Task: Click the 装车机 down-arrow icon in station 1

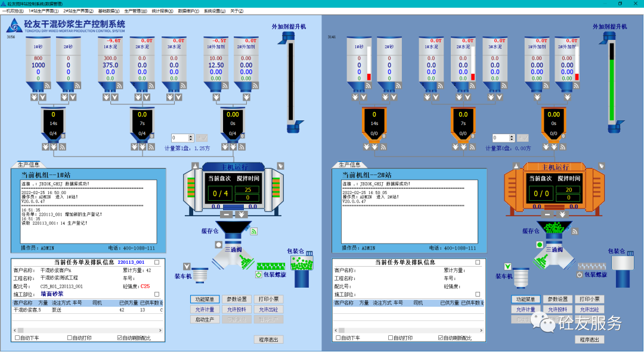Action: click(187, 266)
